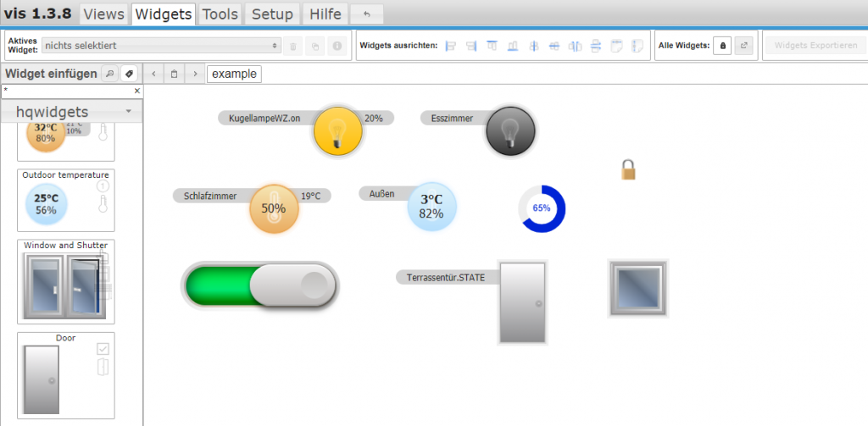Click the padlock icon on the canvas
The height and width of the screenshot is (426, 868).
(x=628, y=169)
